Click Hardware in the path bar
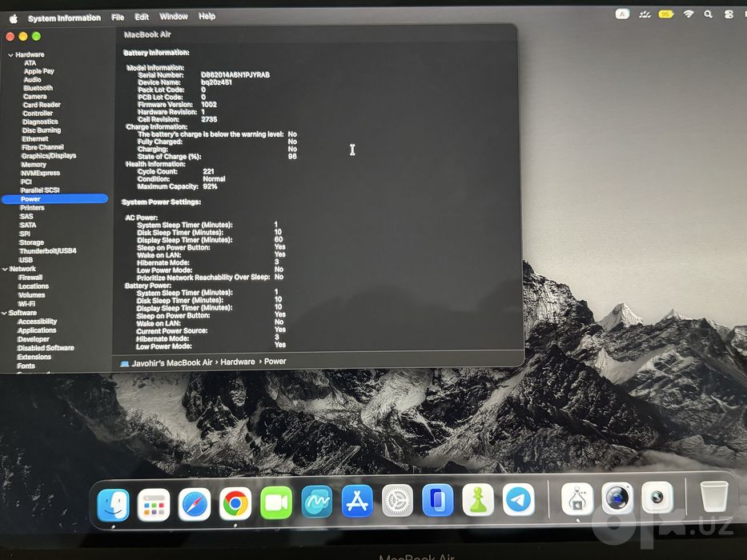The height and width of the screenshot is (560, 747). [238, 362]
